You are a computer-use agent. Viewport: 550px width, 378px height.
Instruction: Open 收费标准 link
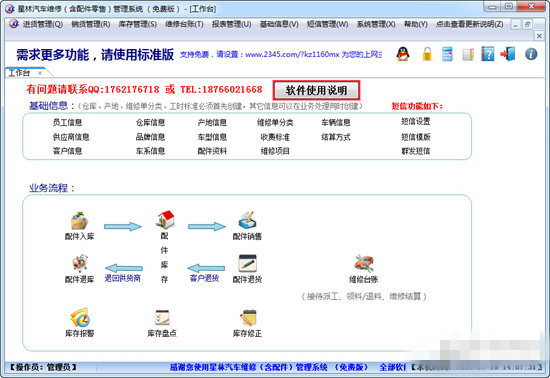coord(275,137)
